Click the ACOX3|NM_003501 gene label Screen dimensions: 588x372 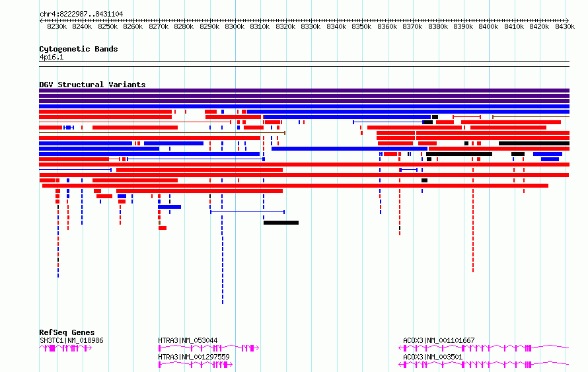click(x=433, y=357)
